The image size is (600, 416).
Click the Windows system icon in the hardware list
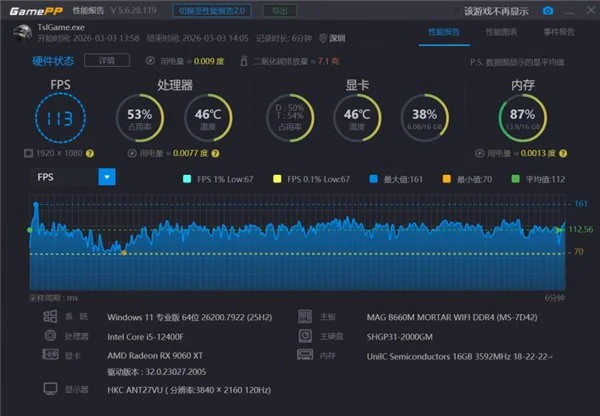coord(50,316)
